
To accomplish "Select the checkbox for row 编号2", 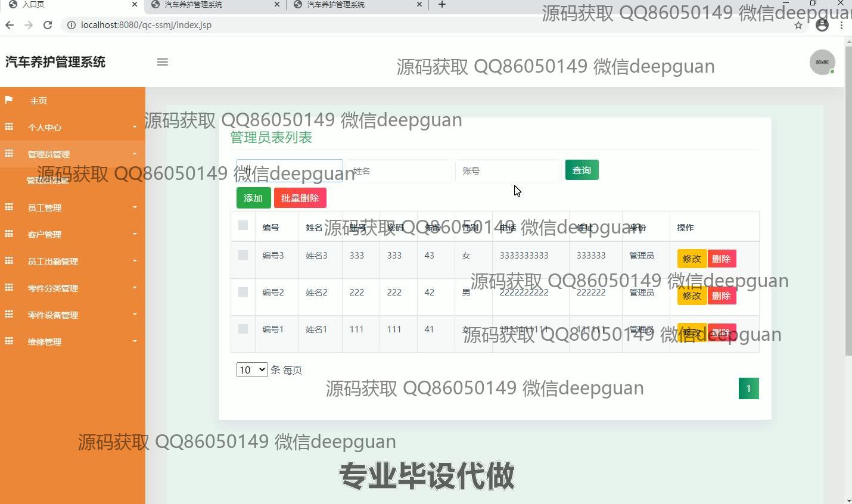I will tap(243, 292).
